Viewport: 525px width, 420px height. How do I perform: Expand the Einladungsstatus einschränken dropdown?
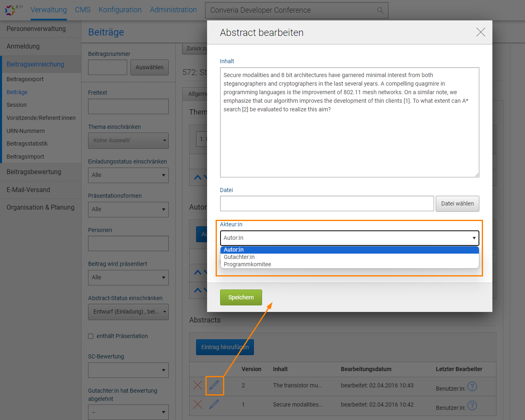[128, 175]
